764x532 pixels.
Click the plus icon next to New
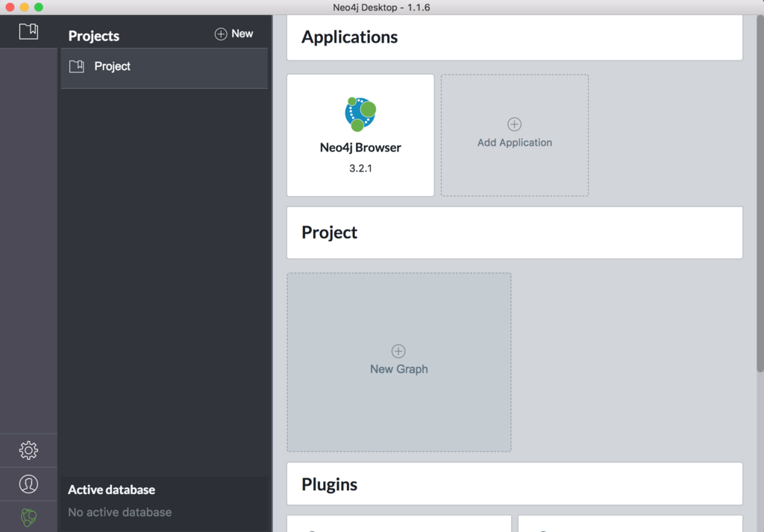coord(221,34)
